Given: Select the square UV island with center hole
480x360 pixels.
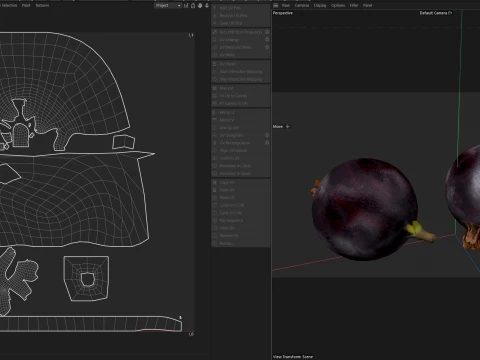Looking at the screenshot, I should tap(86, 279).
